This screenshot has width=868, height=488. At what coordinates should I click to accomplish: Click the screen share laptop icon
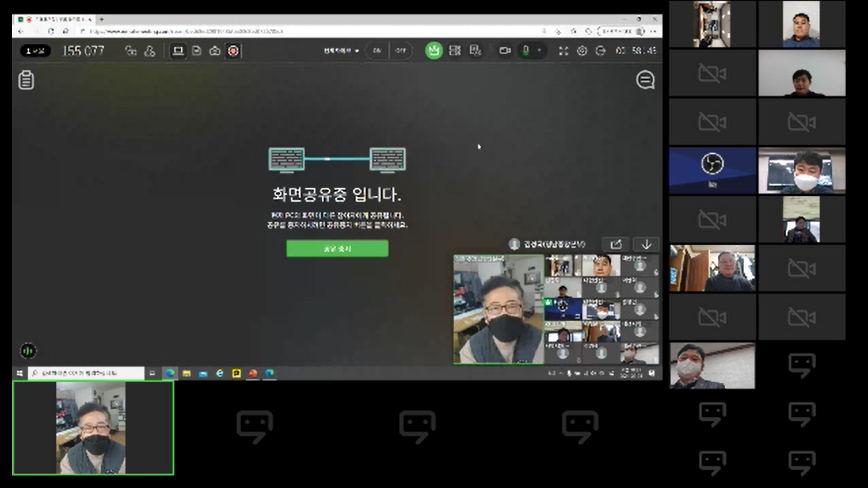tap(178, 51)
